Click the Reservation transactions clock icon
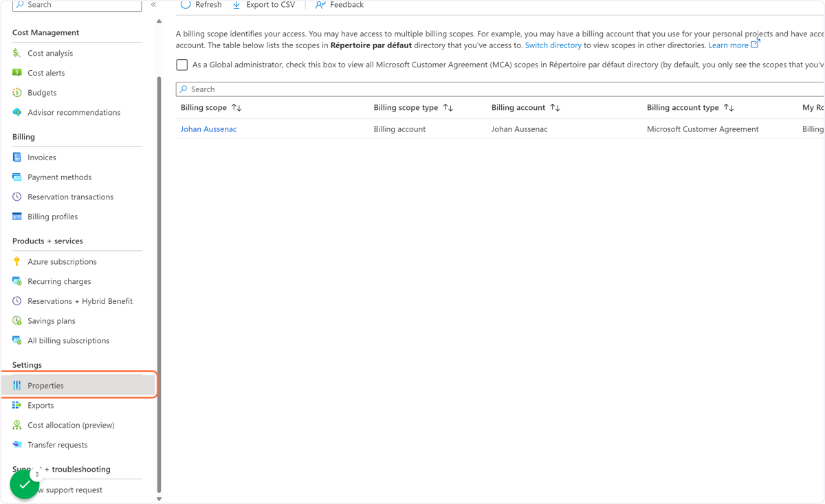The width and height of the screenshot is (825, 504). (x=17, y=197)
